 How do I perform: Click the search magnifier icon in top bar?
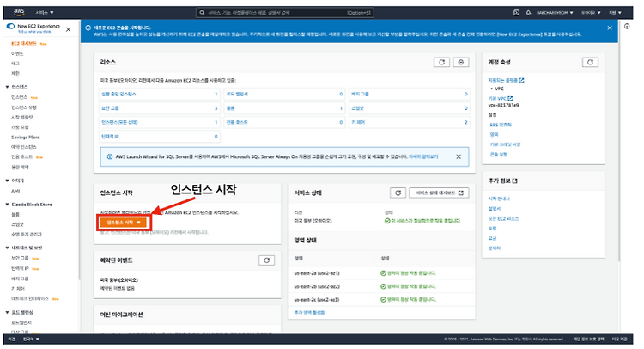click(x=202, y=13)
